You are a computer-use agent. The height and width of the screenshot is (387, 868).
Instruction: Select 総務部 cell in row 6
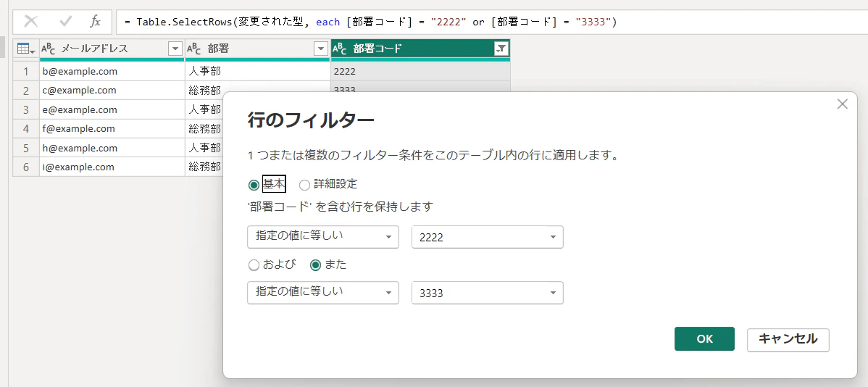point(204,167)
